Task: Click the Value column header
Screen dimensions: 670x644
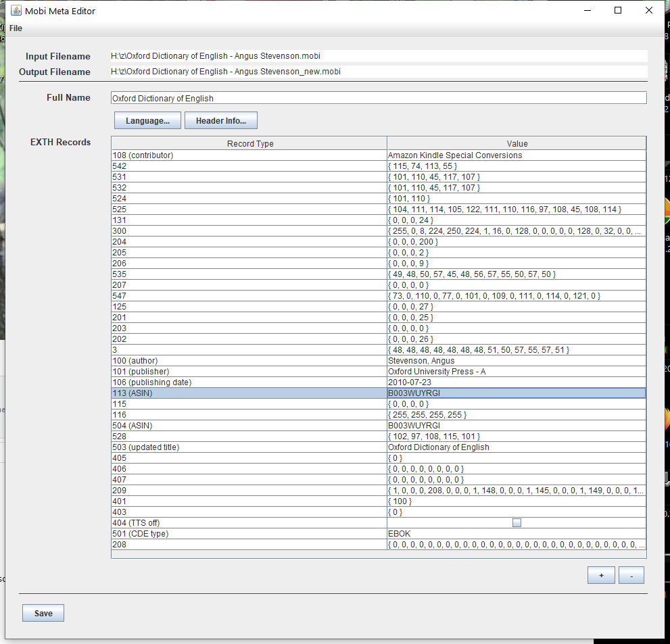Action: tap(517, 143)
